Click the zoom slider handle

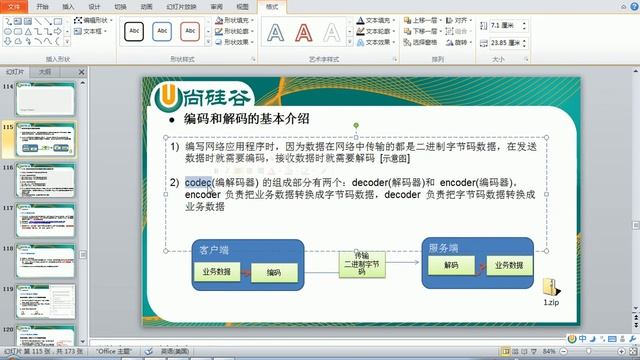pos(588,351)
